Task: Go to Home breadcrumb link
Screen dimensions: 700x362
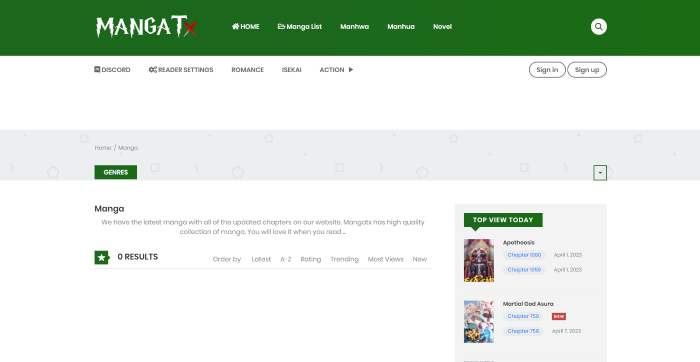Action: [103, 148]
